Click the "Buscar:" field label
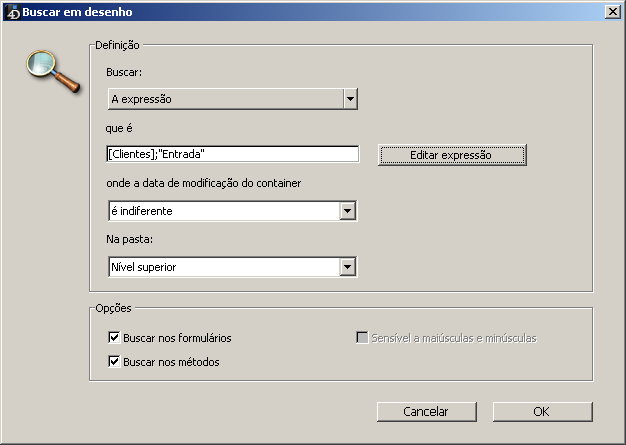The width and height of the screenshot is (626, 445). [124, 74]
